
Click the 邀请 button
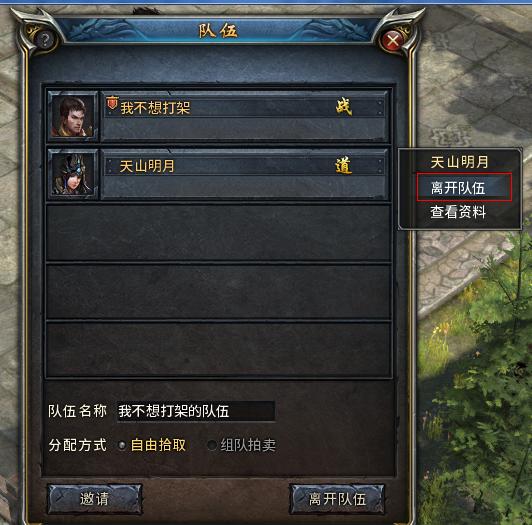point(94,499)
